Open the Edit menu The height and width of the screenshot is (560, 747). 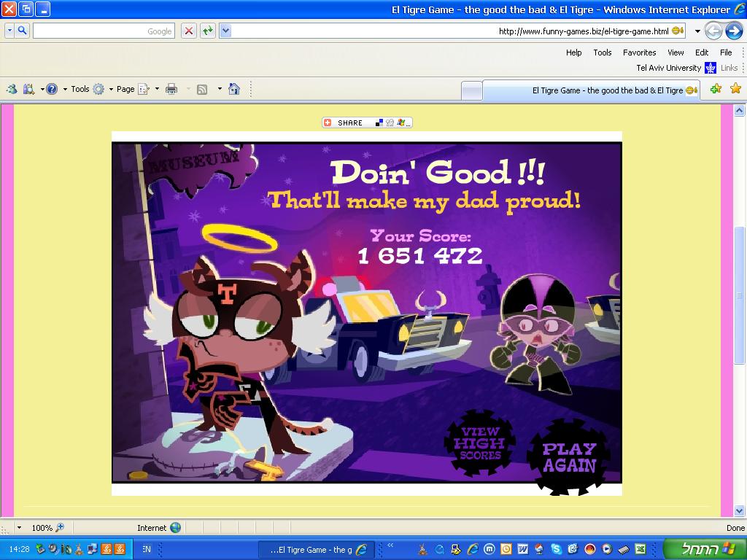click(x=702, y=52)
